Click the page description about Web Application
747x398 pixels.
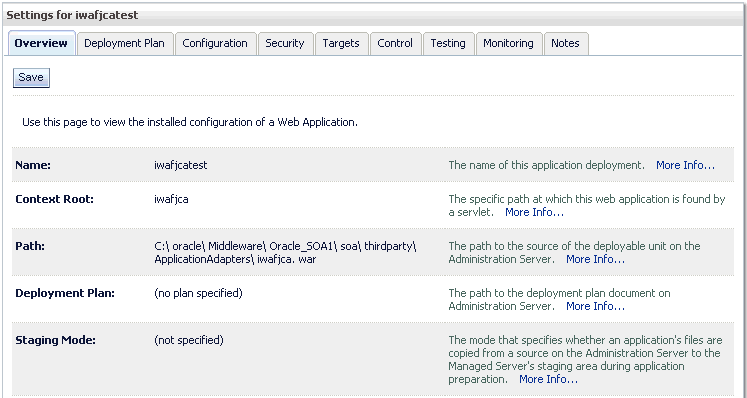coord(190,122)
